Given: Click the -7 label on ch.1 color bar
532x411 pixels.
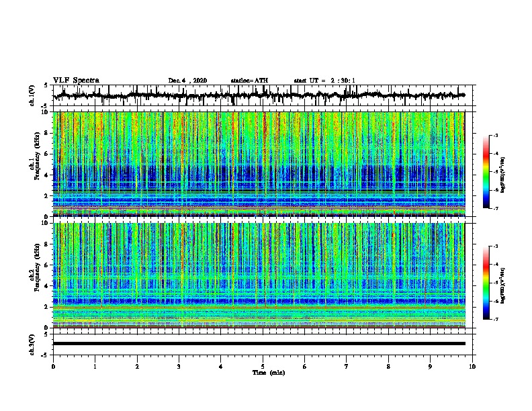Looking at the screenshot, I should (496, 208).
